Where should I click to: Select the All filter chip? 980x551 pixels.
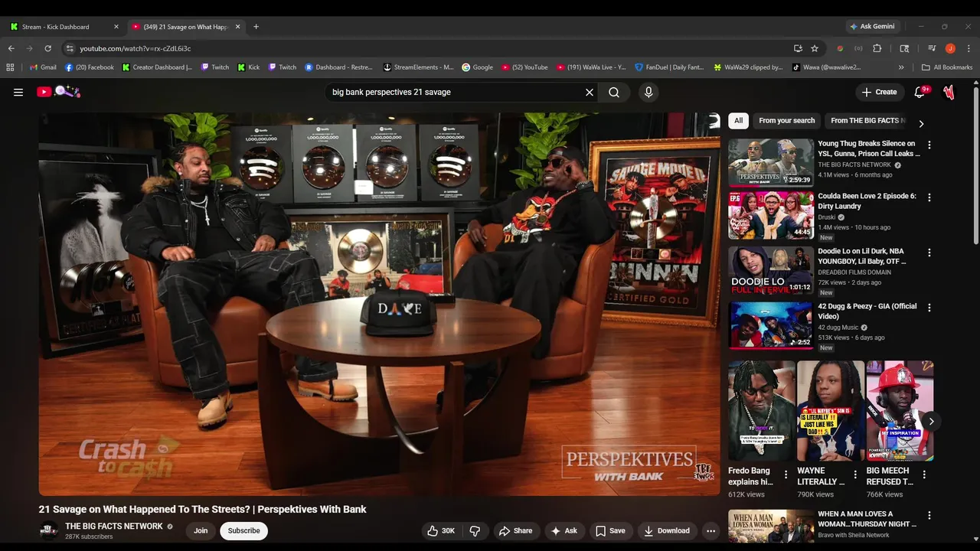tap(738, 120)
